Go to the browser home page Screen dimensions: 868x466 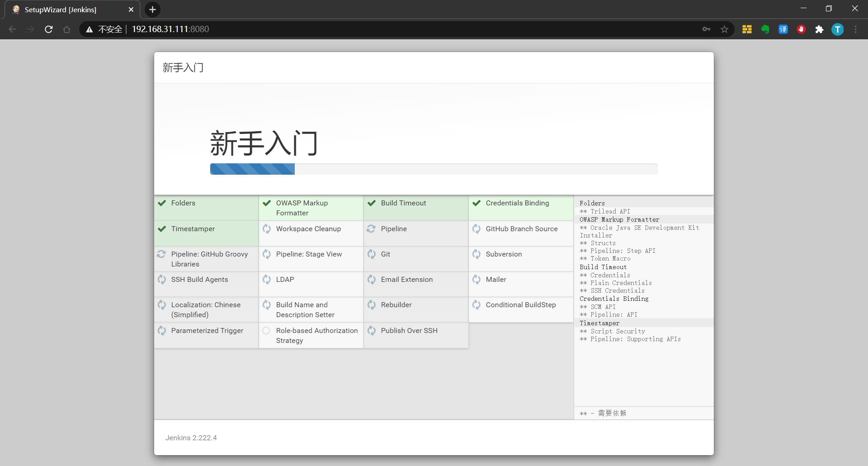pyautogui.click(x=67, y=29)
